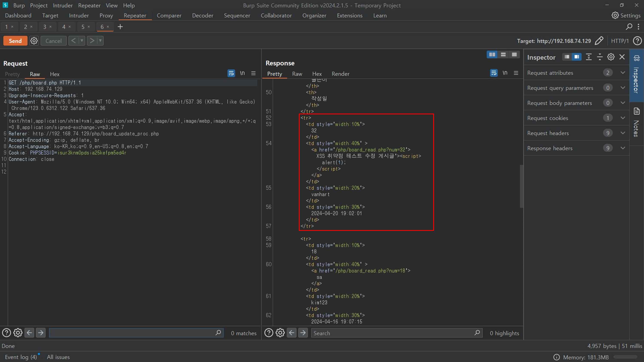Edit the target with pencil icon
Screen dimensions: 644x362
click(599, 41)
